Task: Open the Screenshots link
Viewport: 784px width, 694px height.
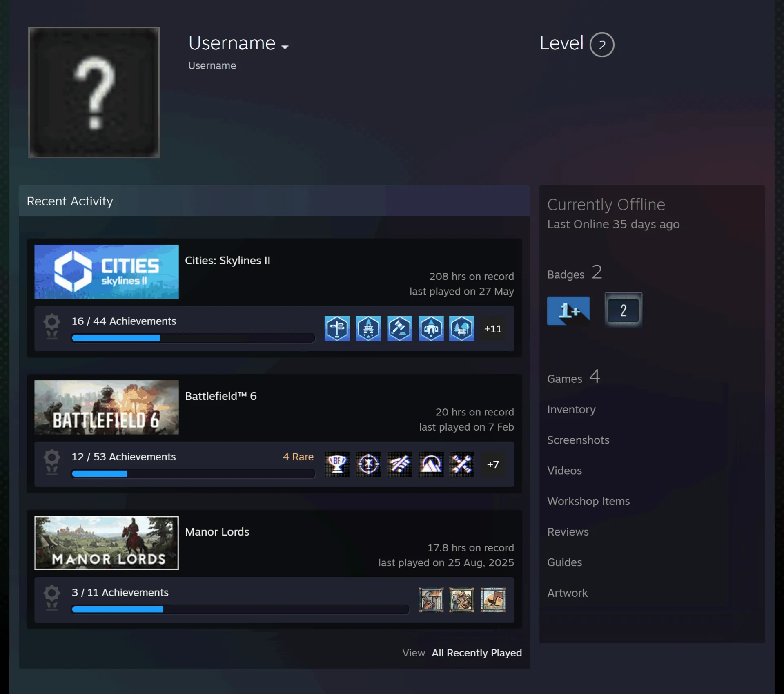Action: (578, 440)
